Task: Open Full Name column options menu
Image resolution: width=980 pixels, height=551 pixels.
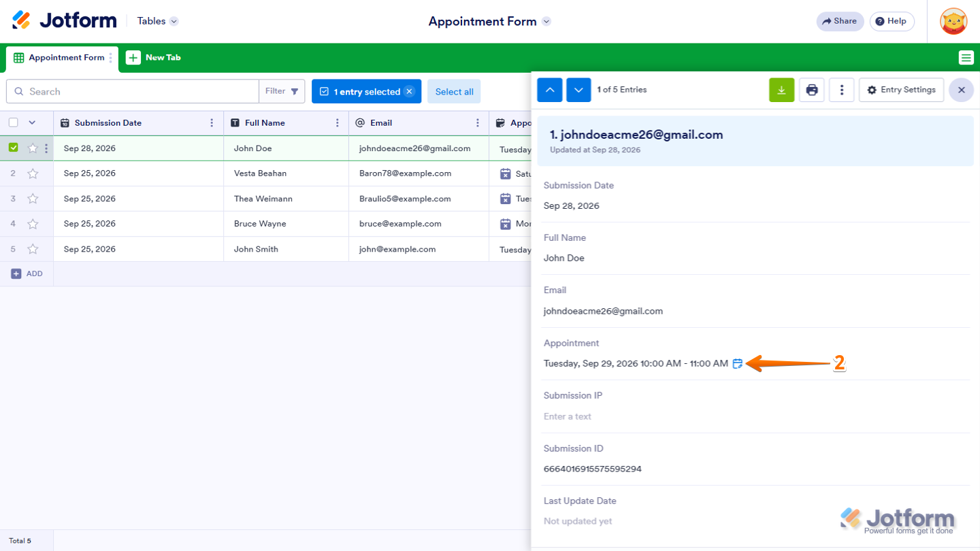Action: click(338, 123)
